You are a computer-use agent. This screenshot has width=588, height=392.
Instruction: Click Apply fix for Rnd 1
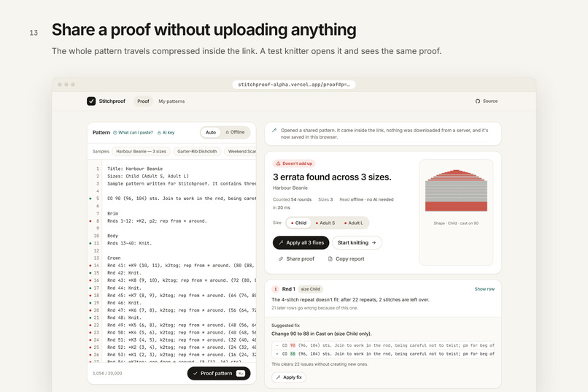click(289, 377)
